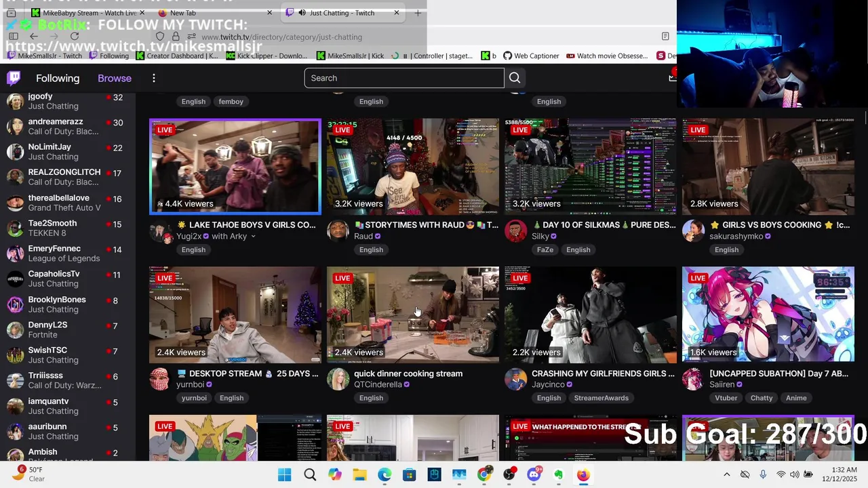
Task: Toggle the microphone tray icon
Action: coord(763,474)
